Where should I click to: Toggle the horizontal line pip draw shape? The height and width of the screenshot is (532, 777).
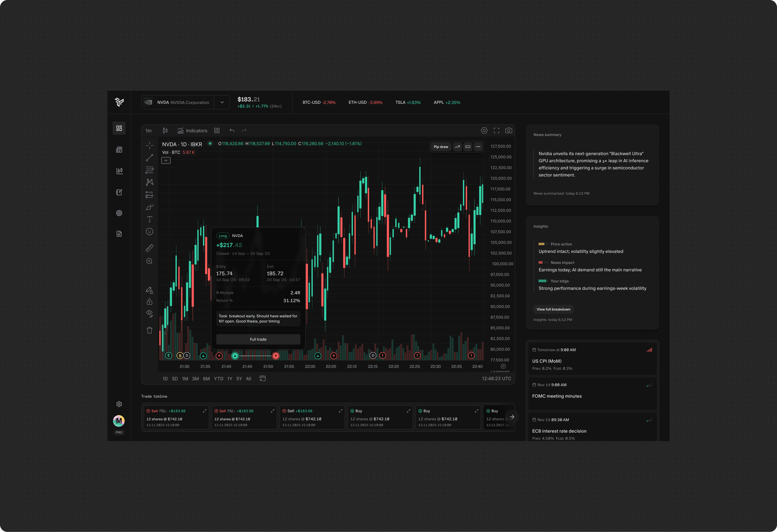(x=478, y=147)
